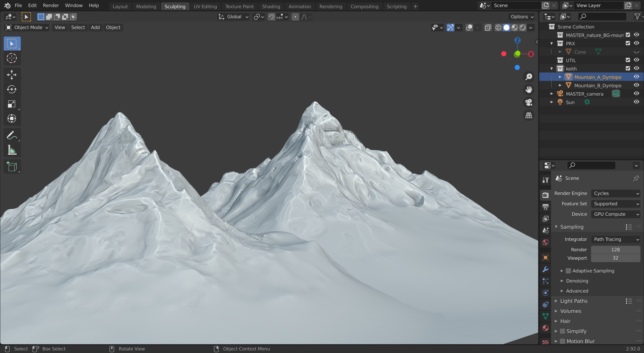The width and height of the screenshot is (644, 353).
Task: Open the Modifier properties wrench tab
Action: pyautogui.click(x=546, y=269)
